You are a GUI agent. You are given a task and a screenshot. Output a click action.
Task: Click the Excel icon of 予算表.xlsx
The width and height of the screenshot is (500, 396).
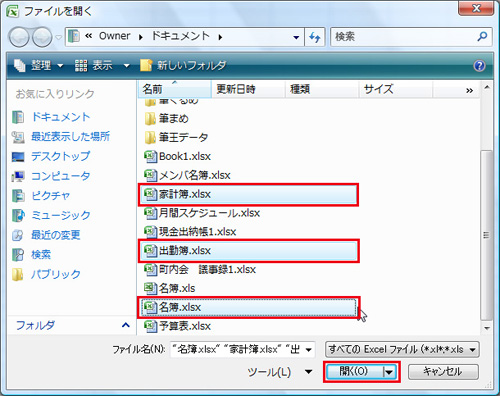point(150,326)
